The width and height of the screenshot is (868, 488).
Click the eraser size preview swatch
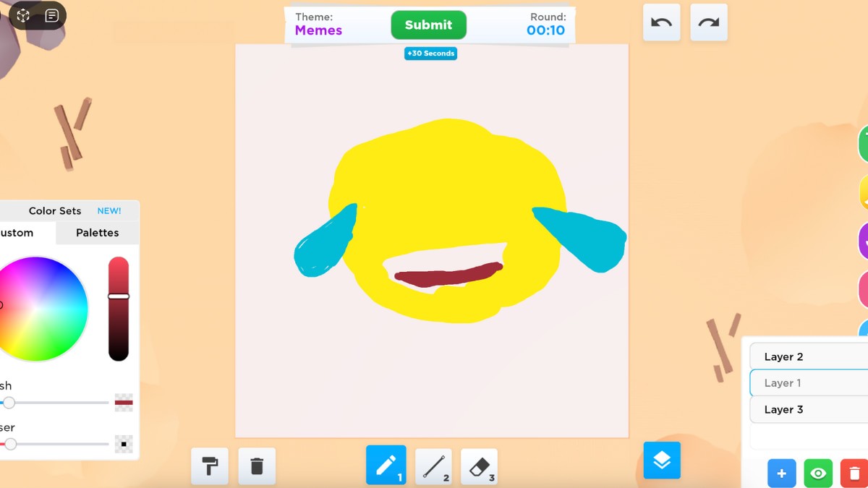tap(124, 444)
